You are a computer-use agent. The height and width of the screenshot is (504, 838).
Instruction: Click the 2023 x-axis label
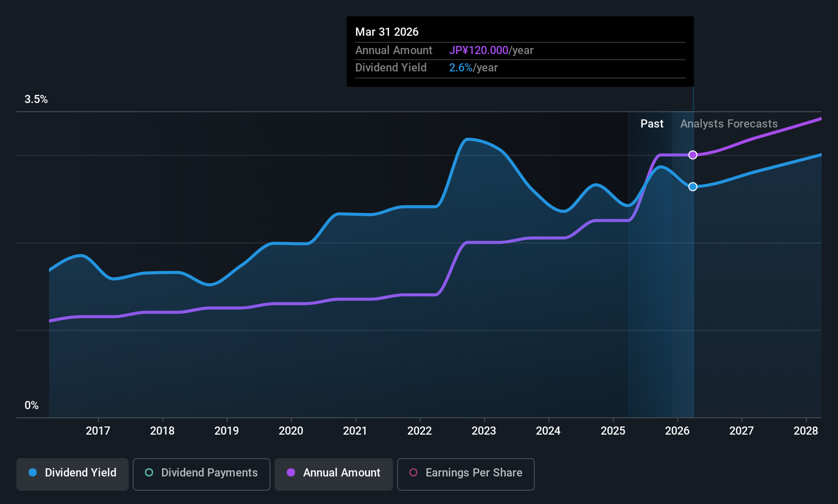[x=484, y=431]
